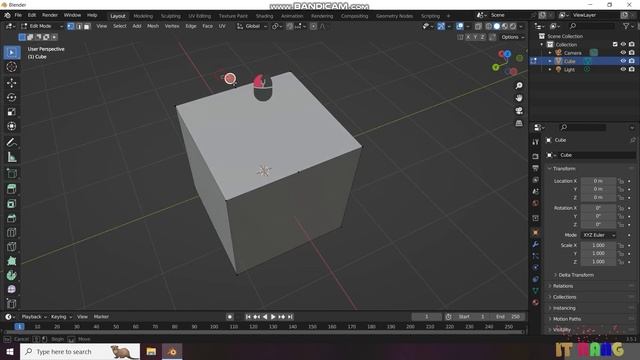Viewport: 640px width, 360px height.
Task: Open Playback dropdown in timeline
Action: pyautogui.click(x=34, y=317)
